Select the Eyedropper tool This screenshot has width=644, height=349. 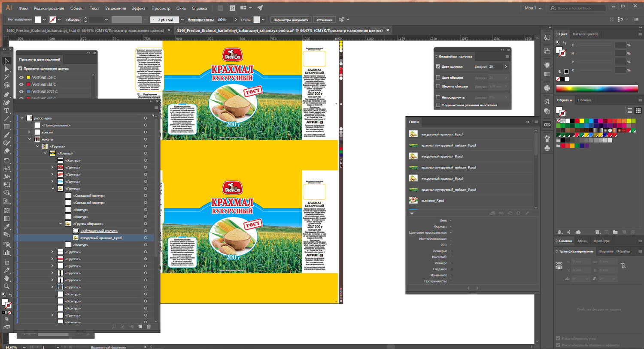pyautogui.click(x=6, y=226)
